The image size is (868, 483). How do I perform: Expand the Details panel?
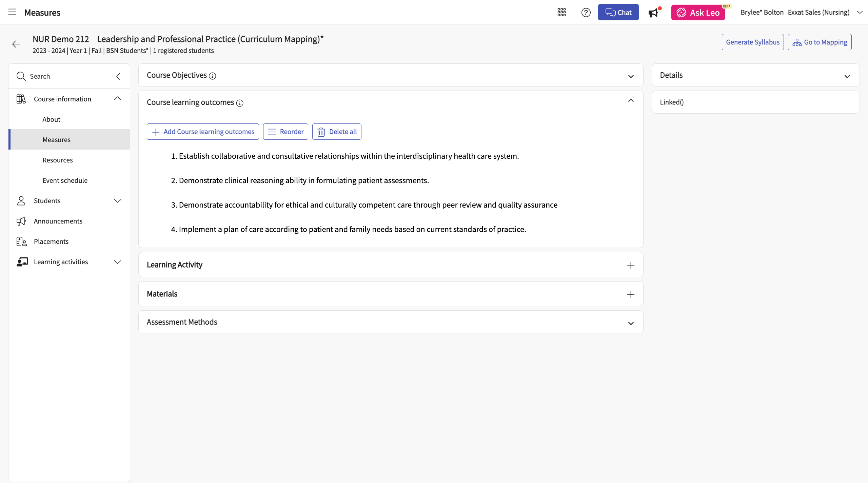847,76
